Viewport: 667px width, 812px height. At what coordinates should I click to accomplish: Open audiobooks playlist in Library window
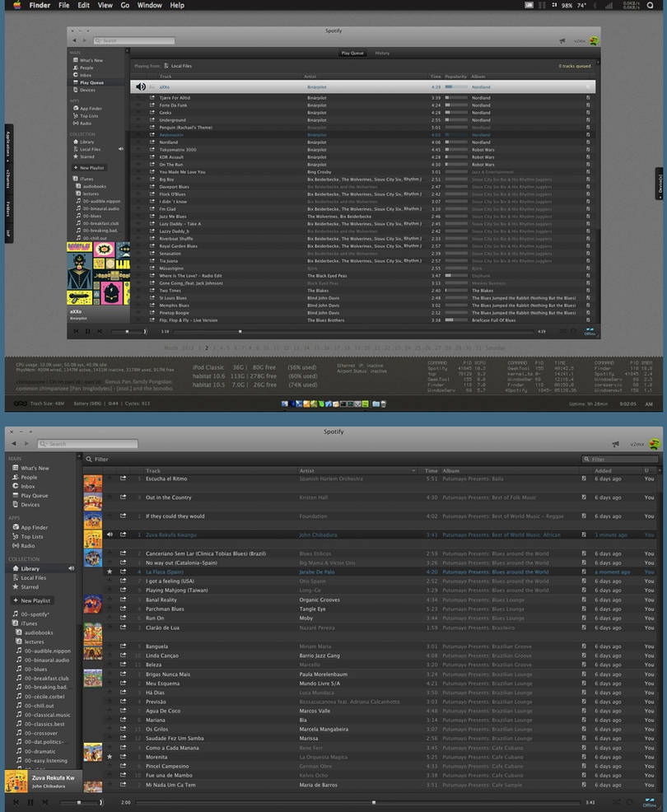pos(35,632)
